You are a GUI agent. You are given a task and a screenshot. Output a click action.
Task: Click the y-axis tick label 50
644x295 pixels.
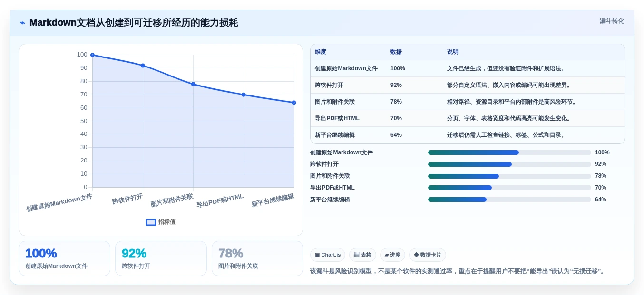coord(84,121)
